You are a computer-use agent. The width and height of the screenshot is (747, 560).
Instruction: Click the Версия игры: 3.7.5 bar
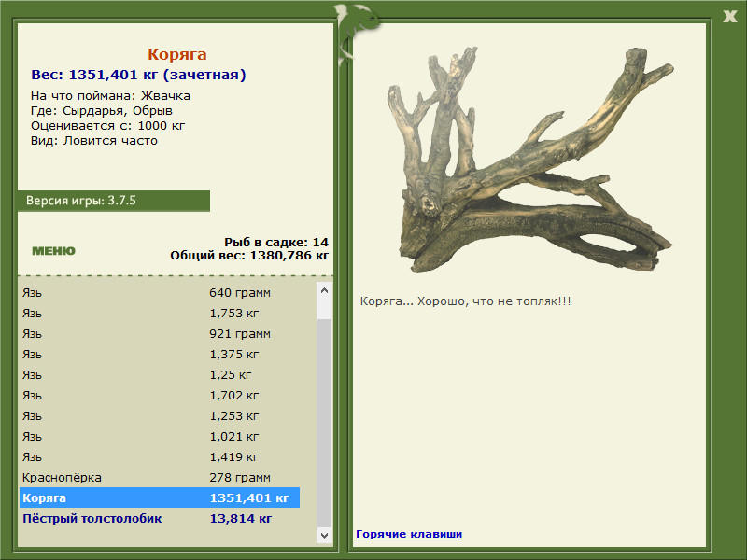point(114,201)
